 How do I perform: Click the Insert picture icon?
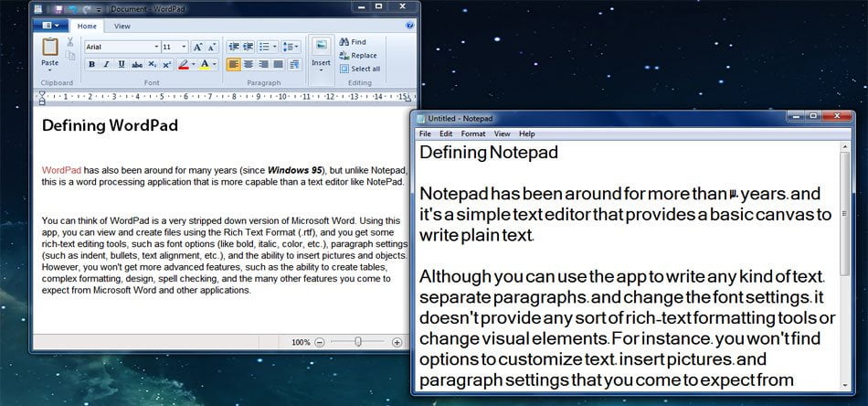point(321,46)
